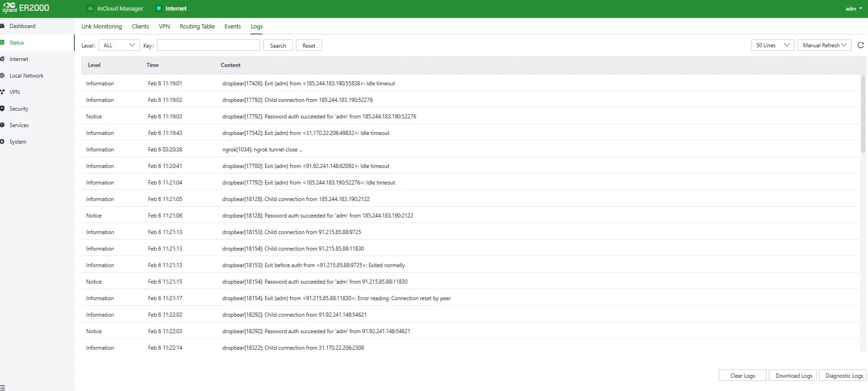Click the Level column header

pos(94,65)
